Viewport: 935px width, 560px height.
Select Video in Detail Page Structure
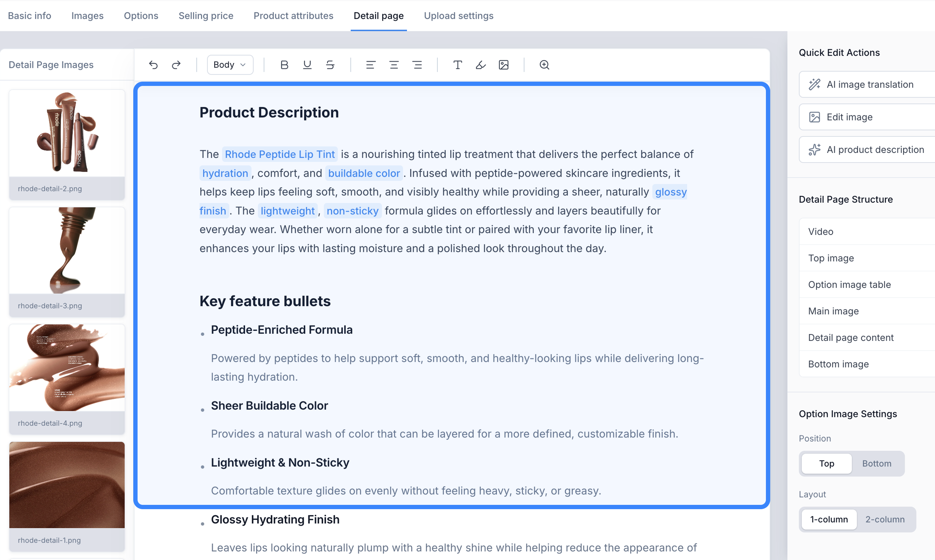[867, 232]
